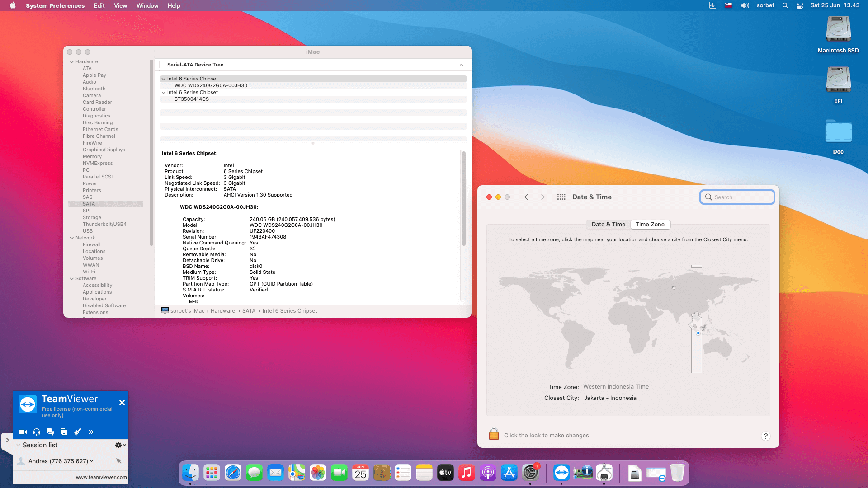The height and width of the screenshot is (488, 868).
Task: Select ST3500414CS device row
Action: click(313, 99)
